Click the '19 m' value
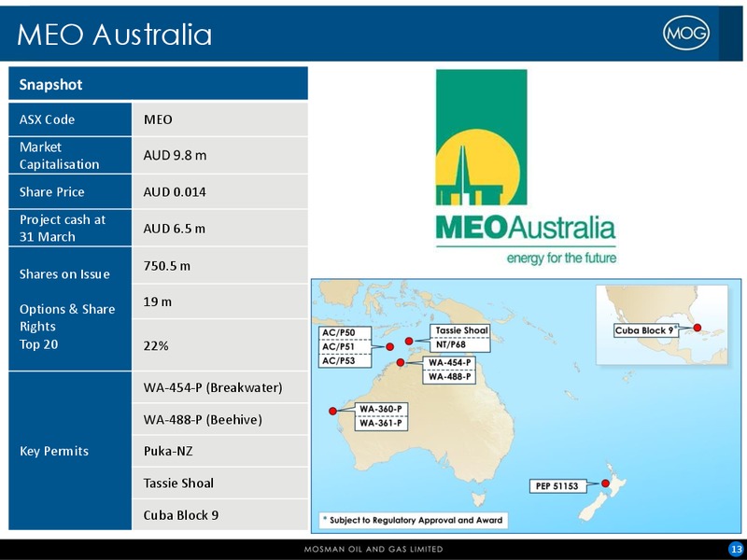Viewport: 747px width, 560px height. tap(158, 301)
